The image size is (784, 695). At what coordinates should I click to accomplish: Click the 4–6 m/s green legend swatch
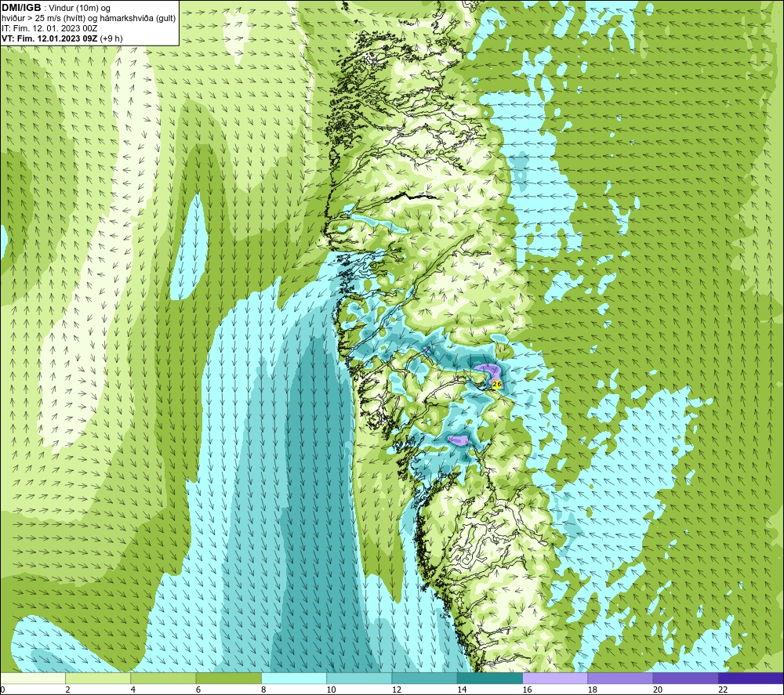pyautogui.click(x=164, y=678)
